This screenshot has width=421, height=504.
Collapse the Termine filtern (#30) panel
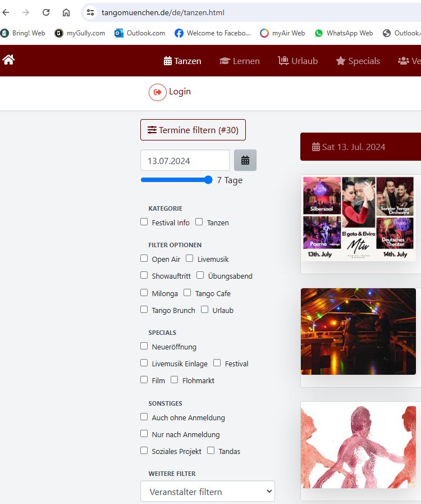pyautogui.click(x=193, y=130)
